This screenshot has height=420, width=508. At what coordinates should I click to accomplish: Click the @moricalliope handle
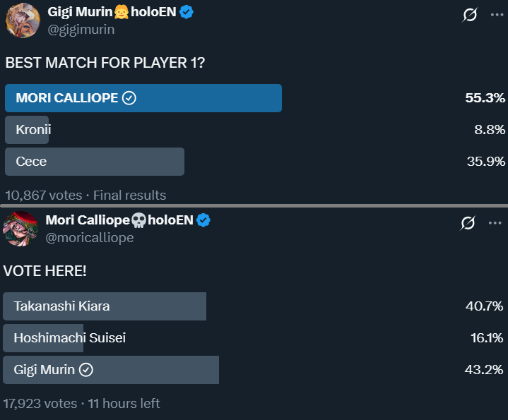tap(89, 238)
